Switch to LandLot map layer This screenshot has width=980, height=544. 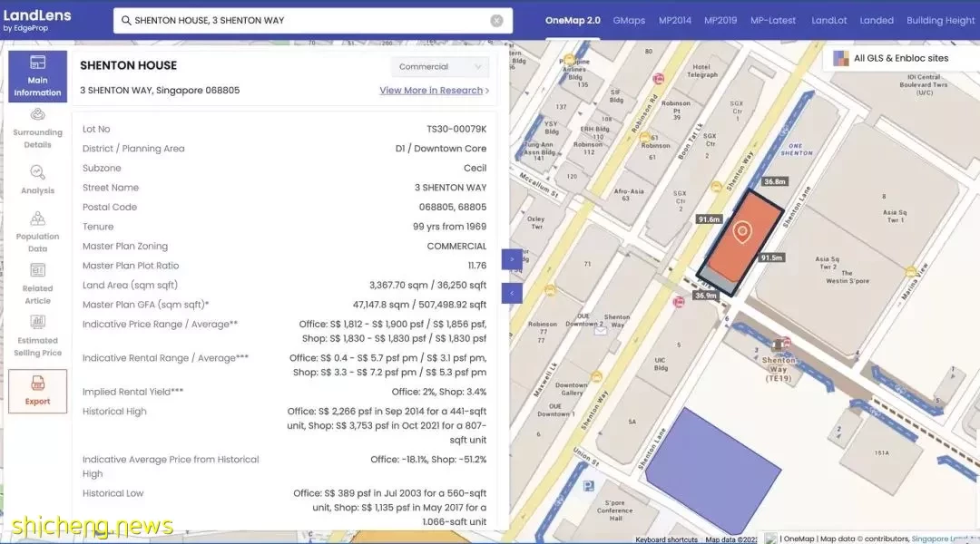[828, 21]
